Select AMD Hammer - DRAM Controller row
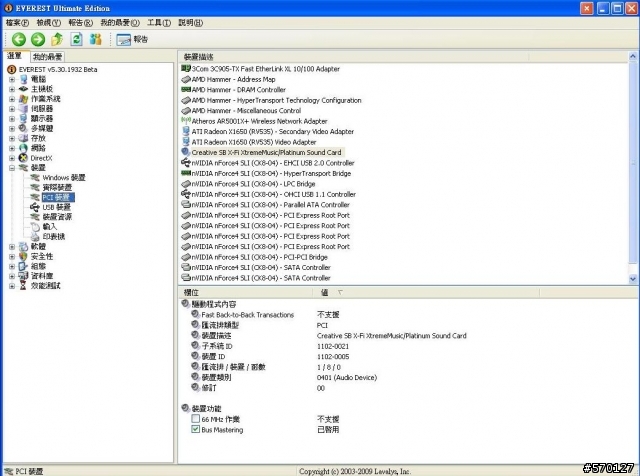This screenshot has width=640, height=476. tap(233, 90)
